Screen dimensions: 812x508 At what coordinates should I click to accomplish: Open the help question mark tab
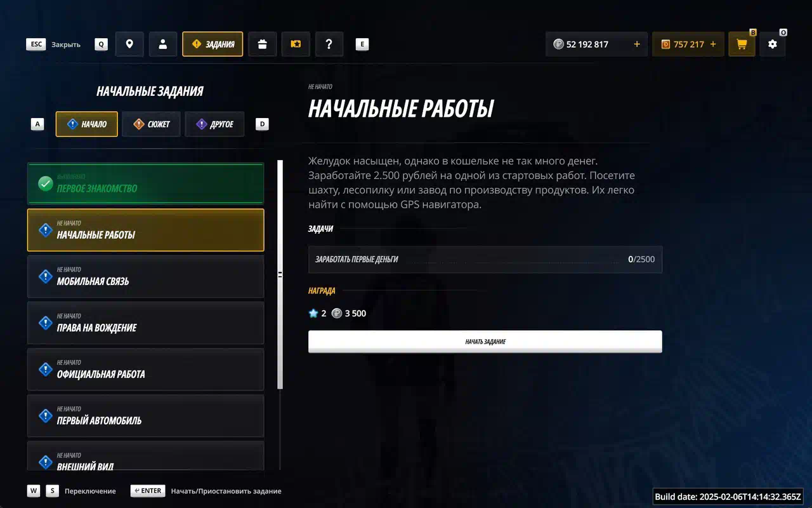tap(329, 44)
